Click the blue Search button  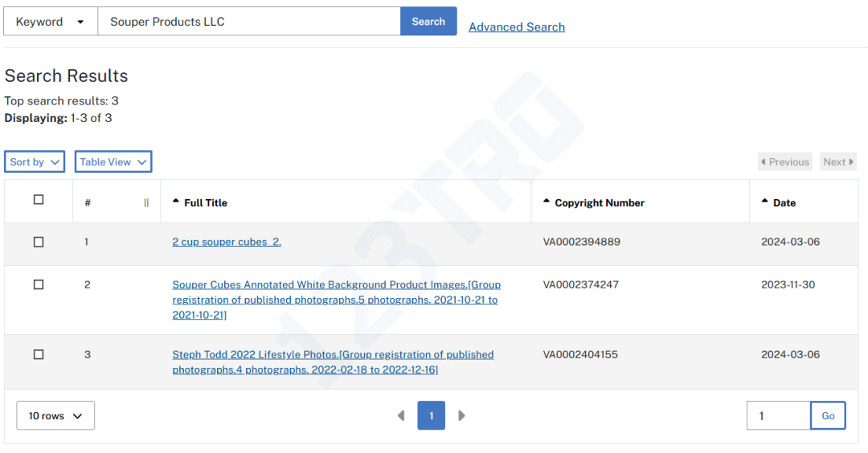point(428,22)
